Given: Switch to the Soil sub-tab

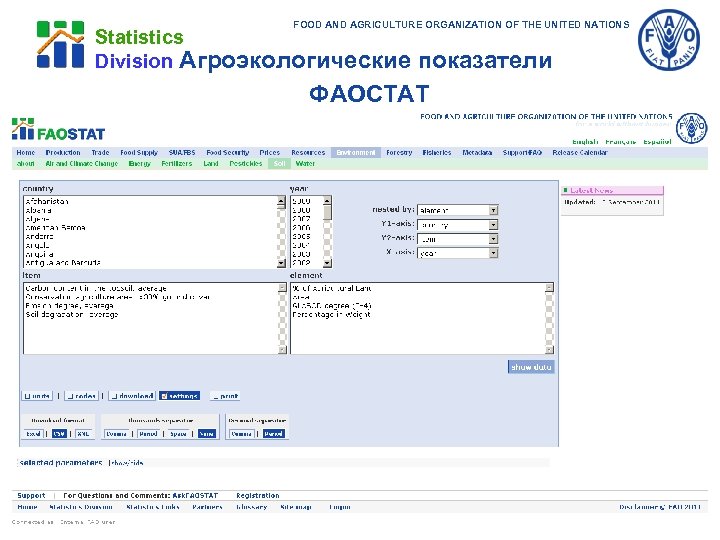Looking at the screenshot, I should pyautogui.click(x=280, y=163).
